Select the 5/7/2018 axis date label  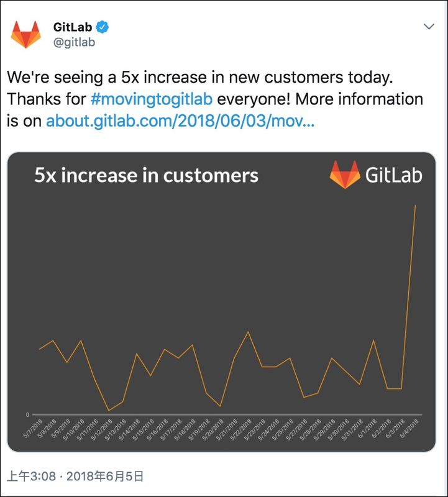click(x=33, y=429)
